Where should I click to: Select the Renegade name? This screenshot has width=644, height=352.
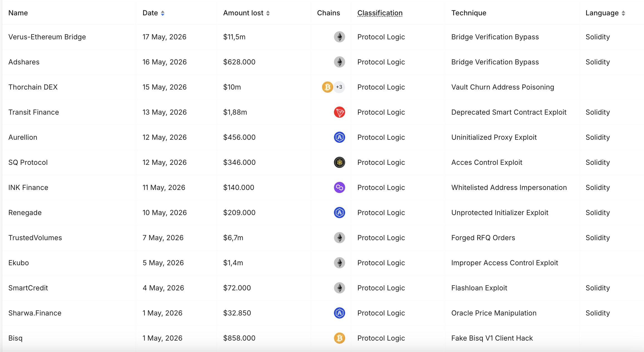[x=25, y=213]
